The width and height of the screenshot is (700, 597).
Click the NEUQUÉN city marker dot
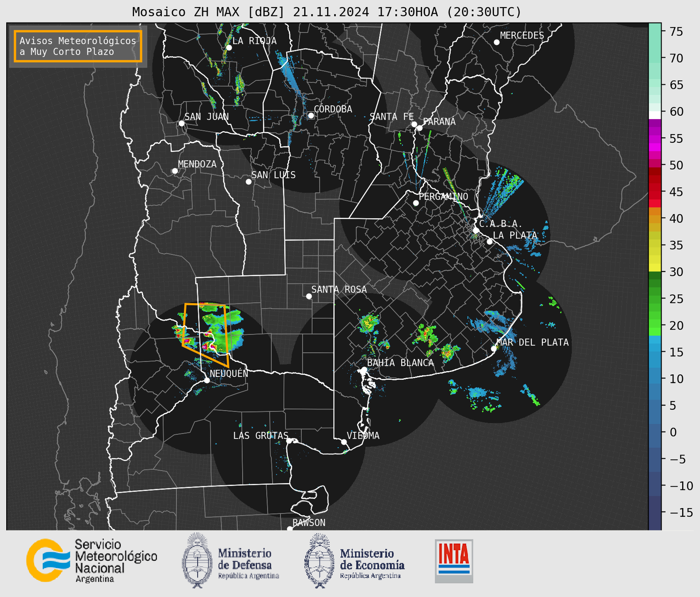click(207, 380)
